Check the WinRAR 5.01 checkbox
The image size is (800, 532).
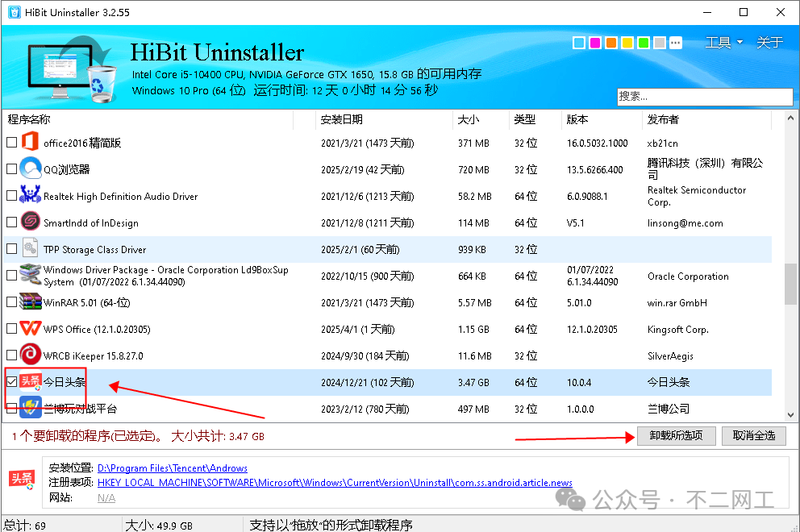[x=11, y=303]
